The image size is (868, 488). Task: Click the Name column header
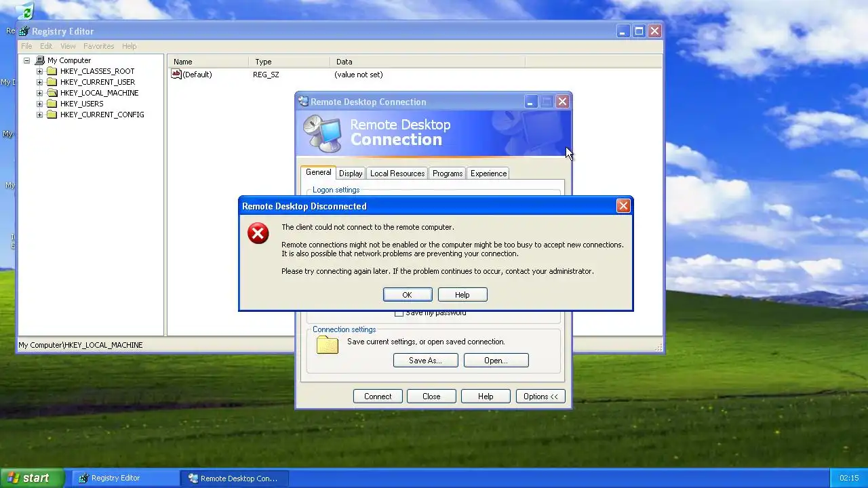(208, 62)
